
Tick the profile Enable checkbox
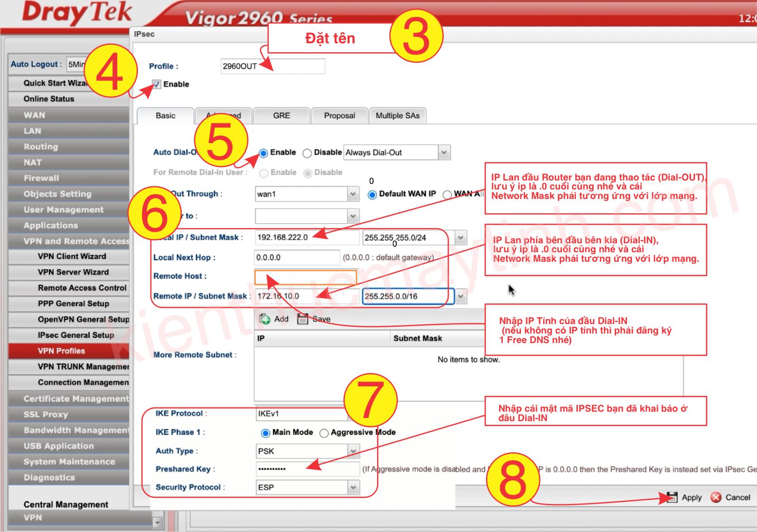click(x=156, y=84)
